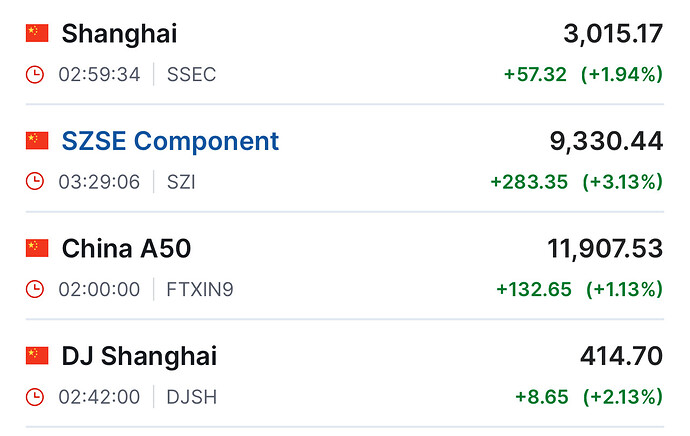Click the China flag beside China A50

[x=37, y=248]
